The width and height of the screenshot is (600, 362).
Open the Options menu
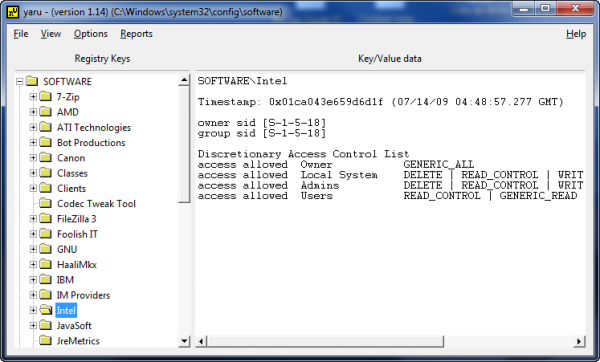[x=91, y=34]
